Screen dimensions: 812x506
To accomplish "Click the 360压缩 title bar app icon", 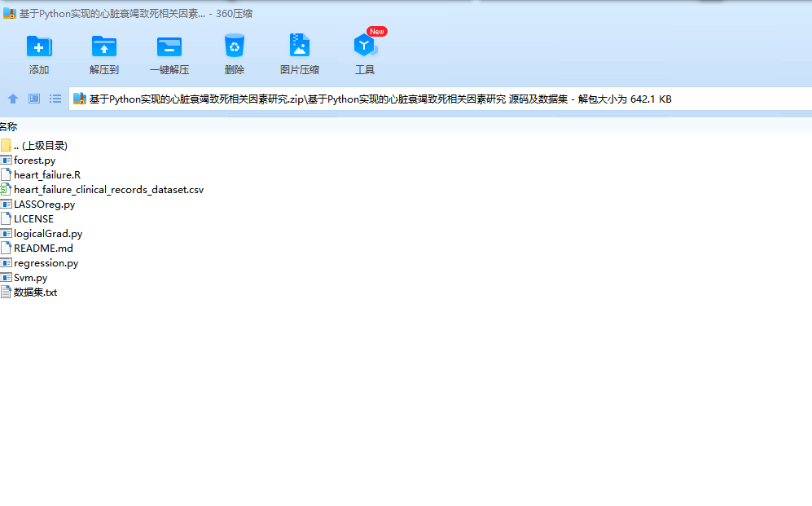I will pos(9,14).
